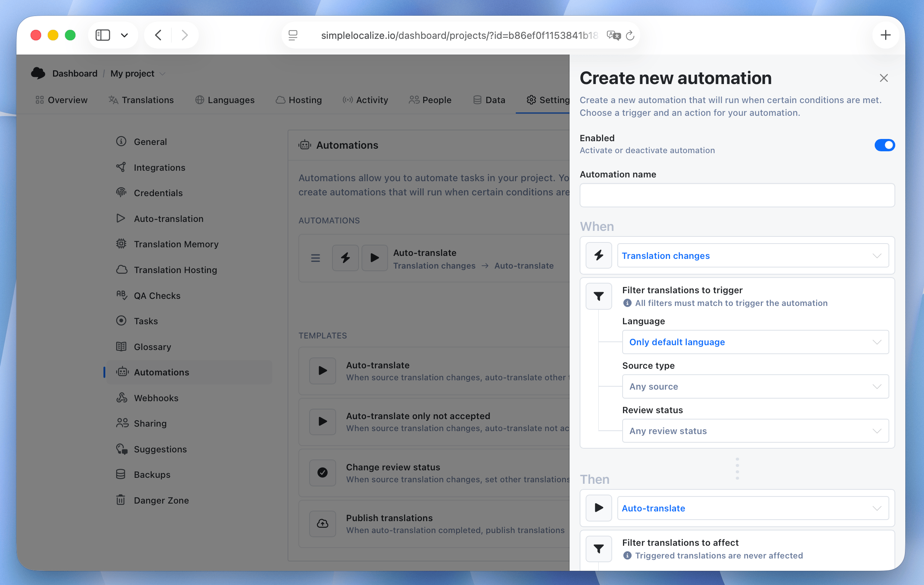
Task: Click the Danger Zone trash icon
Action: [x=121, y=500]
